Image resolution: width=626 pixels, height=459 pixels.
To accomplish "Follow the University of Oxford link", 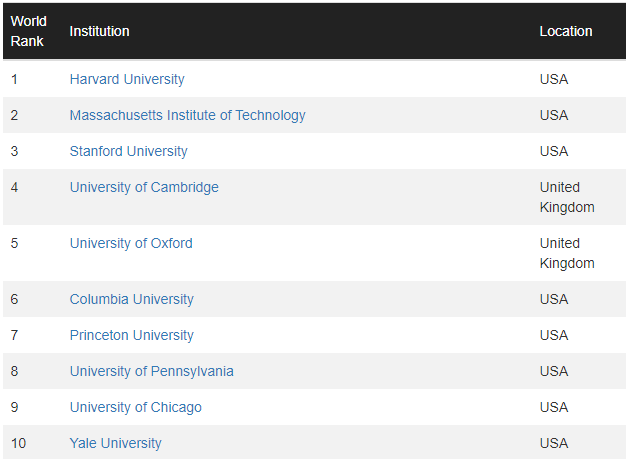I will [x=131, y=243].
